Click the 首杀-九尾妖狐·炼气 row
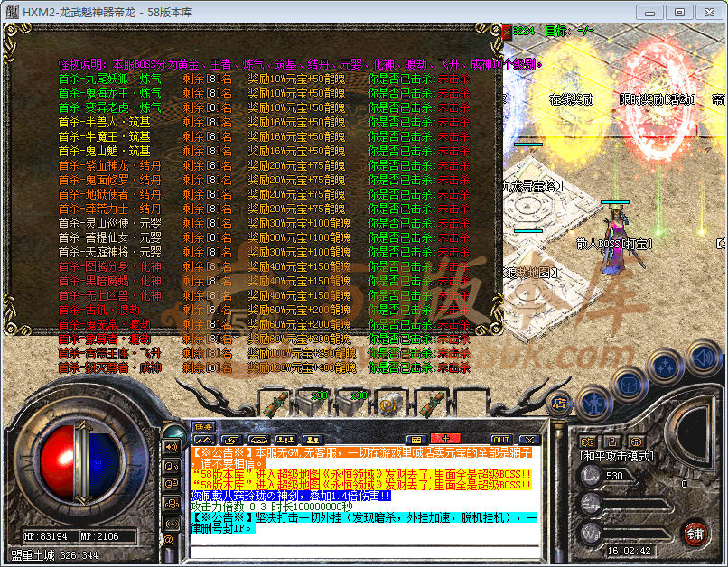728x567 pixels. [x=264, y=79]
